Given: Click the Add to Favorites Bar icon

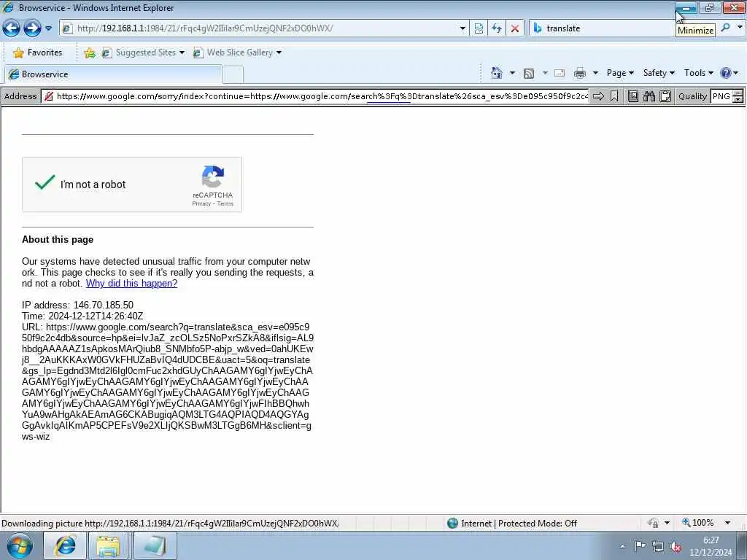Looking at the screenshot, I should point(90,52).
